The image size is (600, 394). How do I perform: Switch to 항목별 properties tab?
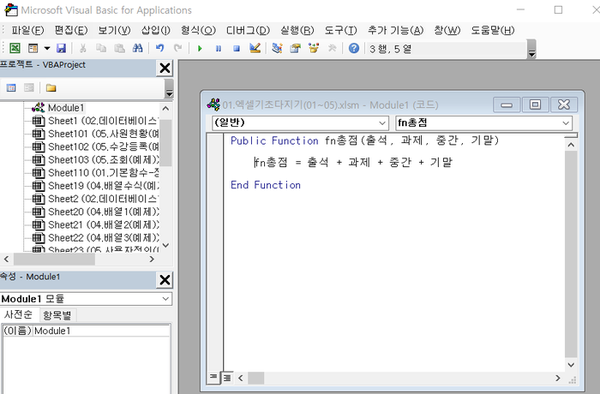coord(57,315)
